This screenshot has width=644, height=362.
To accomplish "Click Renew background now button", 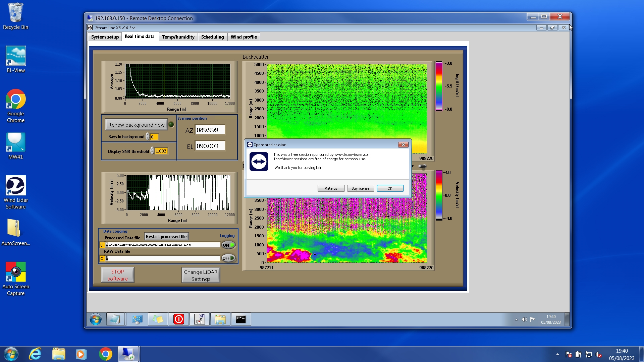I will pyautogui.click(x=136, y=125).
